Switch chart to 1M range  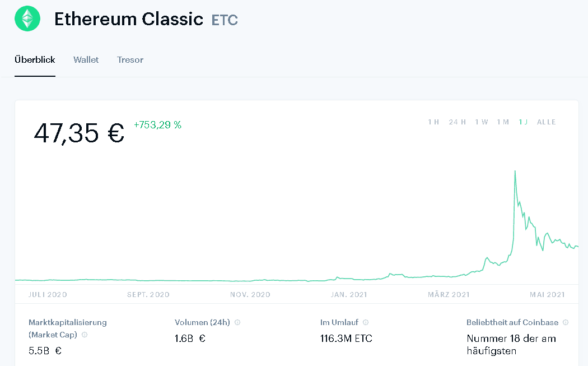[503, 122]
